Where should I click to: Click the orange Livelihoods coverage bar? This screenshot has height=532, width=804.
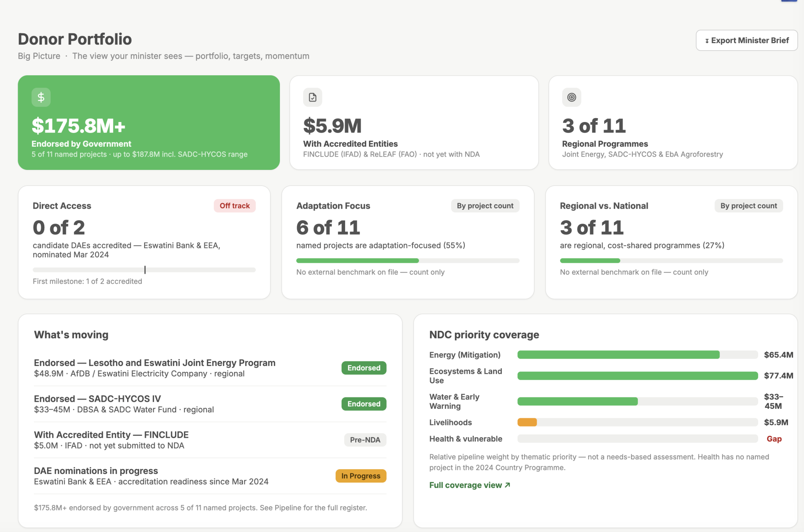(527, 422)
